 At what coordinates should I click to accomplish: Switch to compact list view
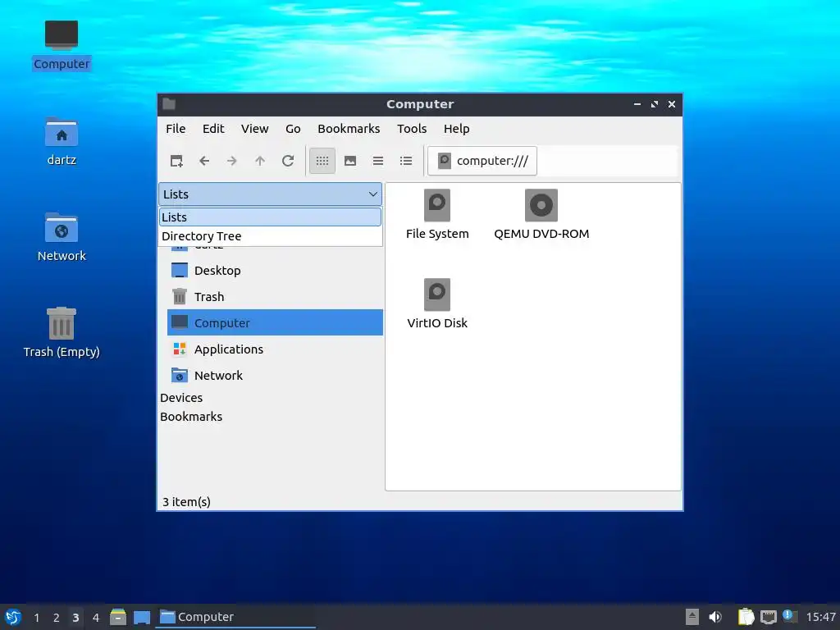point(378,161)
